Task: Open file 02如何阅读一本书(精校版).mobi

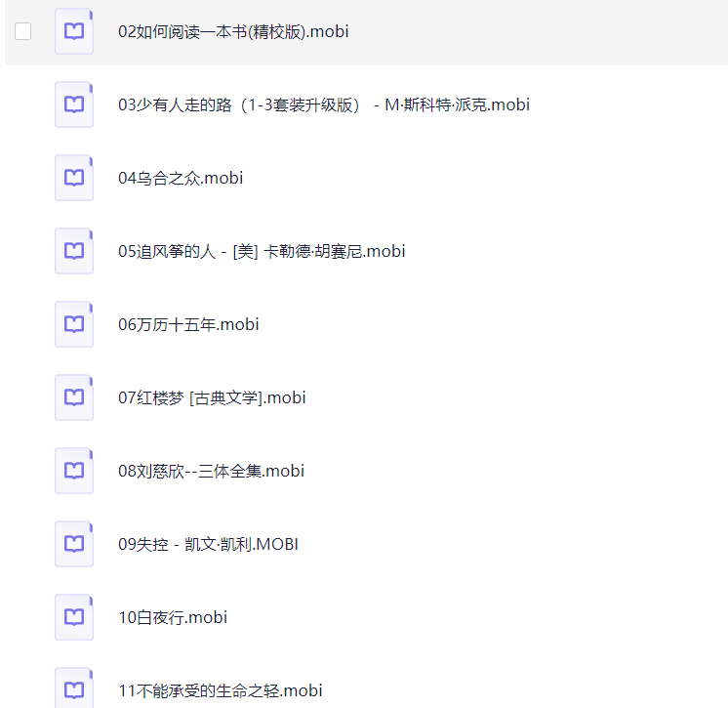Action: pos(233,31)
